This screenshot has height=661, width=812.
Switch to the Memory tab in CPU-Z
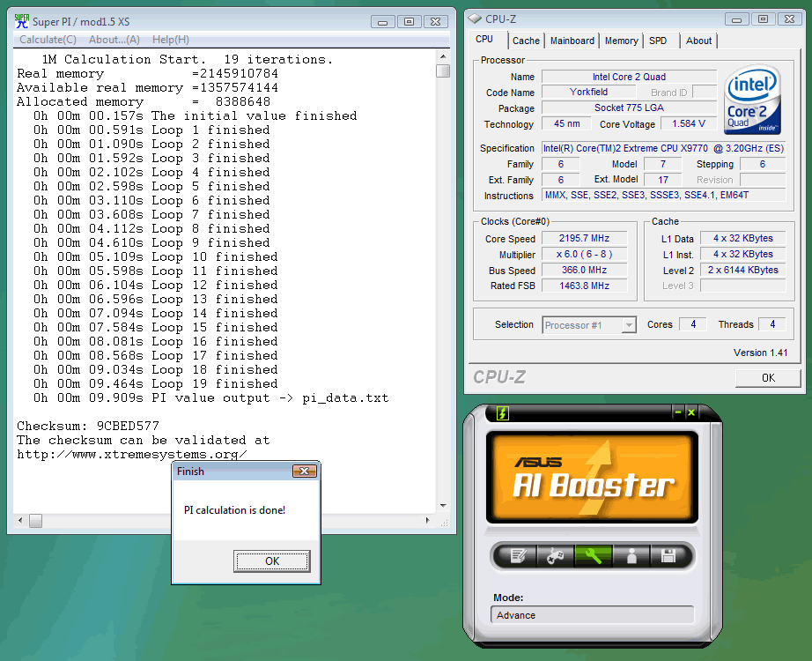coord(622,41)
